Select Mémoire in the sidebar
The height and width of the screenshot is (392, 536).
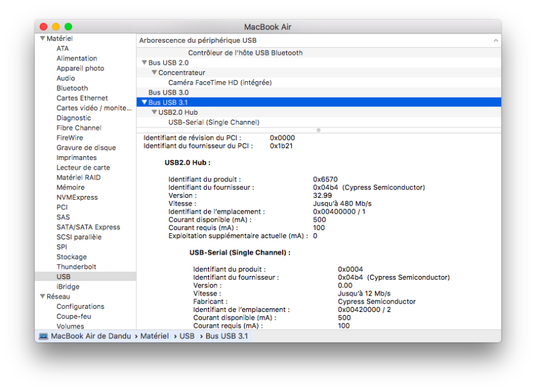tap(71, 187)
